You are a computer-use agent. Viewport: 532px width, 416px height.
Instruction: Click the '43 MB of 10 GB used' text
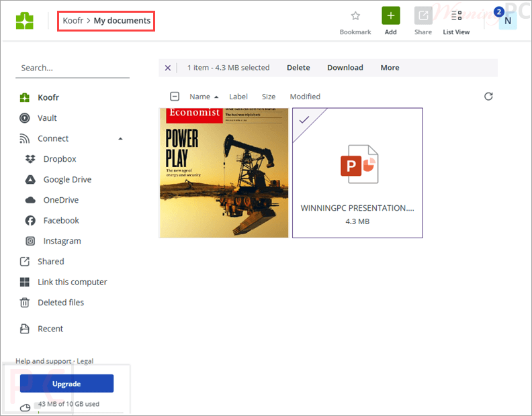(x=69, y=404)
